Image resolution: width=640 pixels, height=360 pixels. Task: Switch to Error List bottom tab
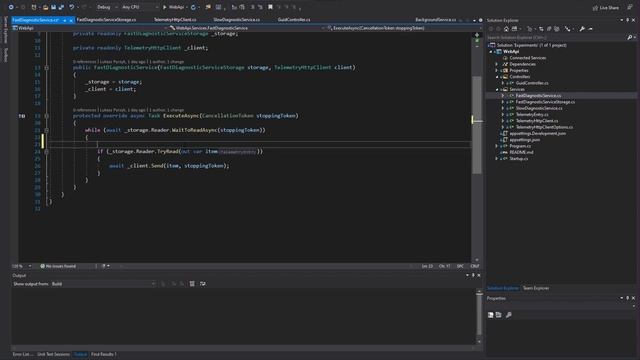point(22,354)
